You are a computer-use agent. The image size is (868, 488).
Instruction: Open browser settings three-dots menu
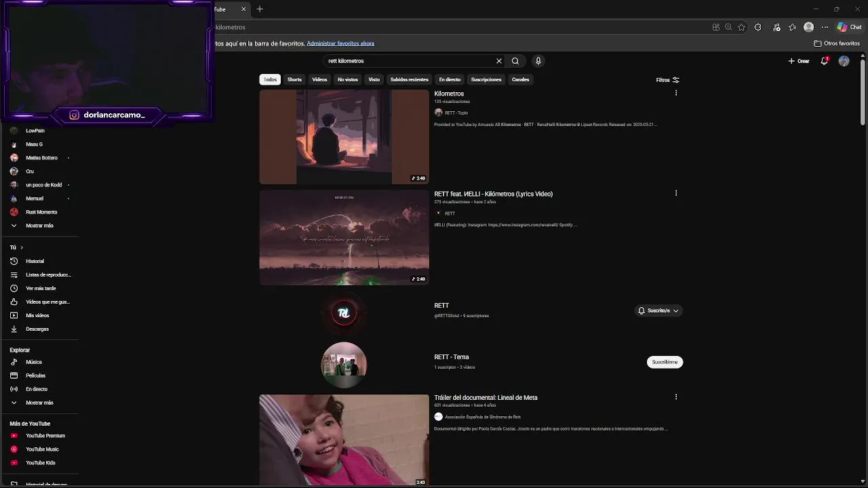click(x=825, y=27)
